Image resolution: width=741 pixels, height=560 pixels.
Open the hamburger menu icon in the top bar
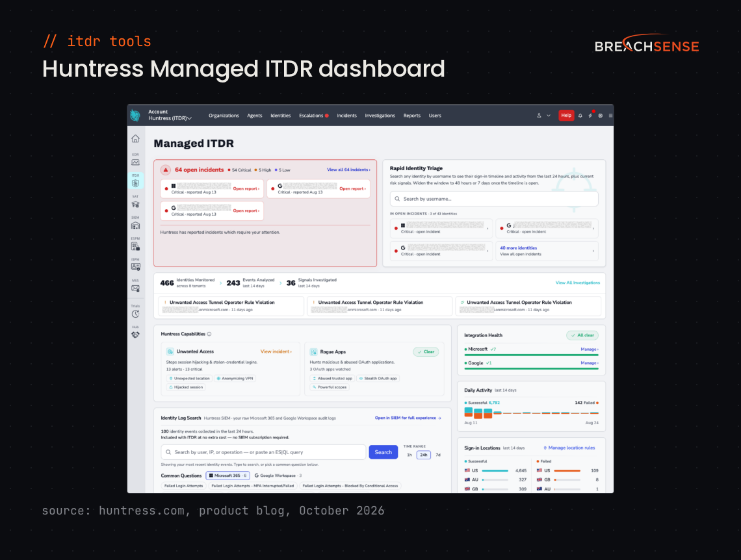[x=610, y=115]
